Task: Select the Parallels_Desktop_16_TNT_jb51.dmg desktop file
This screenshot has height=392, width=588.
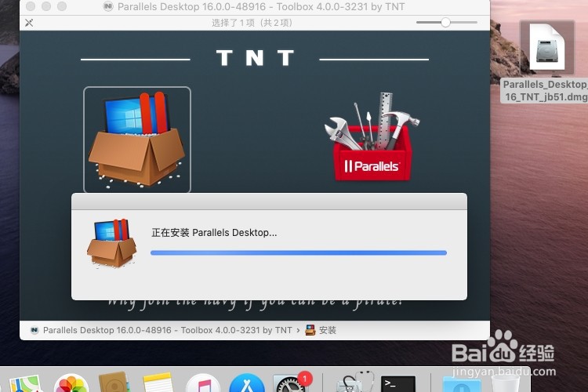Action: 547,62
